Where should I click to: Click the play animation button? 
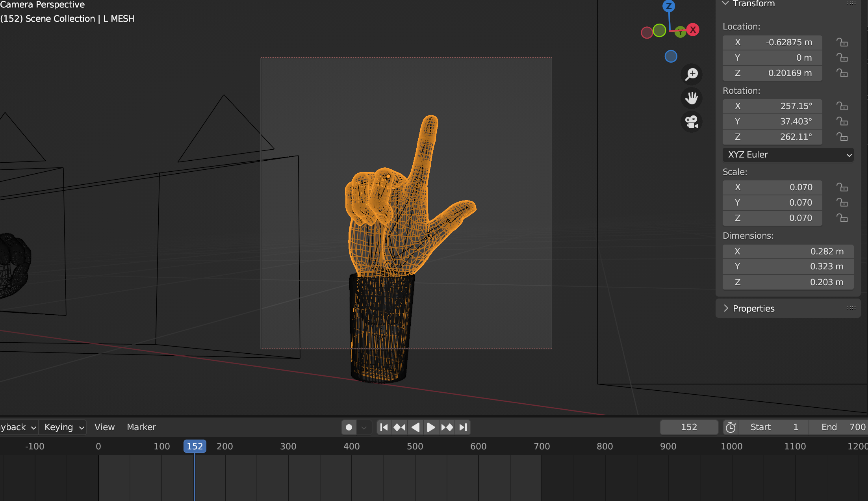pos(431,427)
